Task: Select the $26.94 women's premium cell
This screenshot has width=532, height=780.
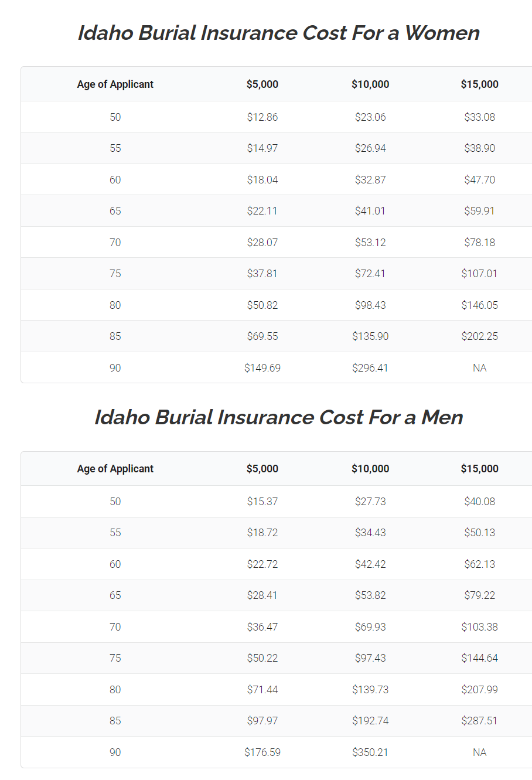Action: click(370, 148)
